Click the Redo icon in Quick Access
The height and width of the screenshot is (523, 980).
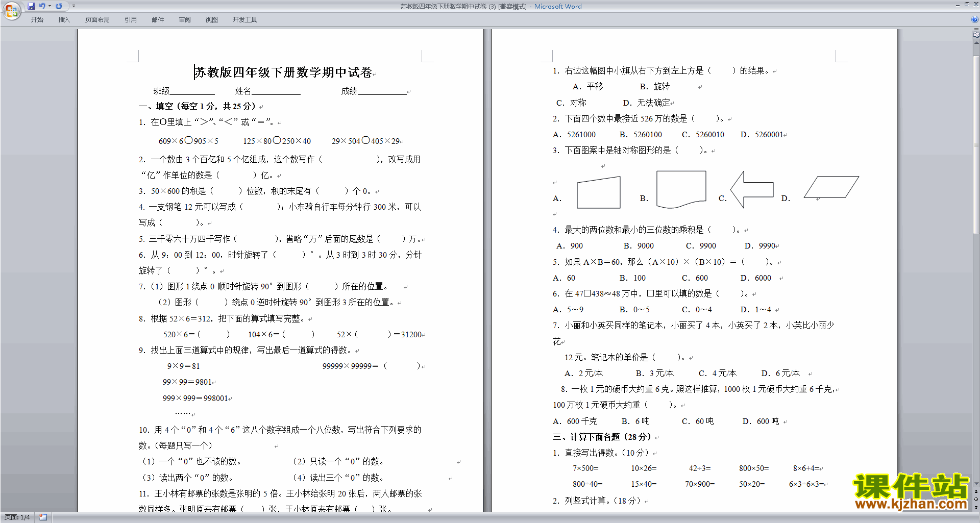[x=59, y=6]
